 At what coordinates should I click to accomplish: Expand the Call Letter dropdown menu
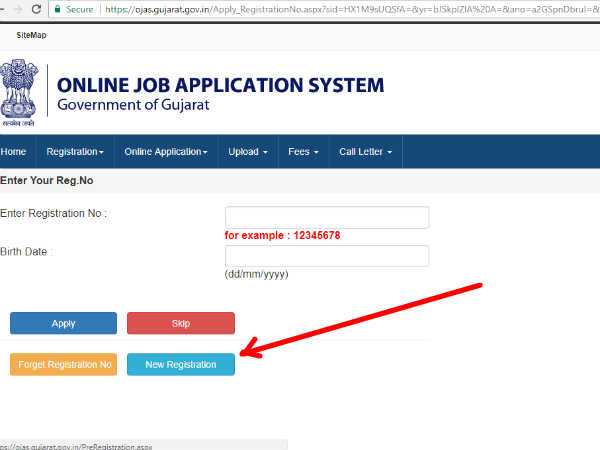pos(365,152)
